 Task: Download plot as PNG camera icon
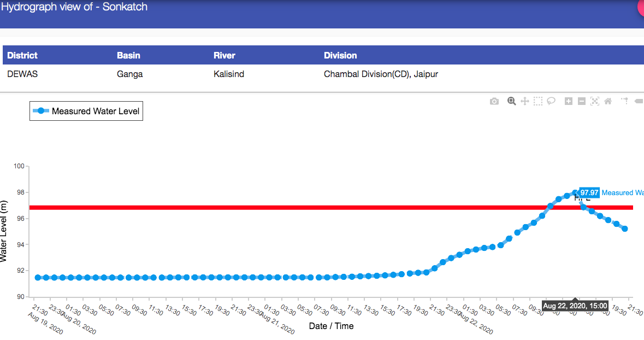[x=494, y=101]
